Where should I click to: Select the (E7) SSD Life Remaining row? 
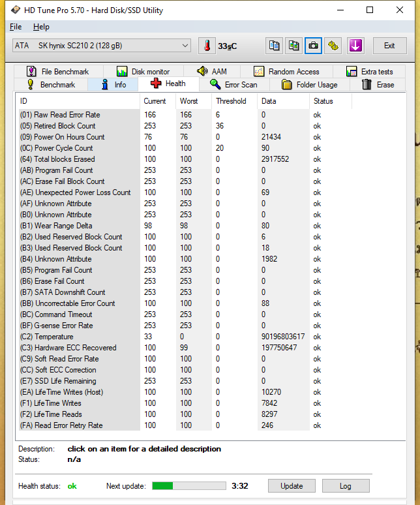coord(185,381)
